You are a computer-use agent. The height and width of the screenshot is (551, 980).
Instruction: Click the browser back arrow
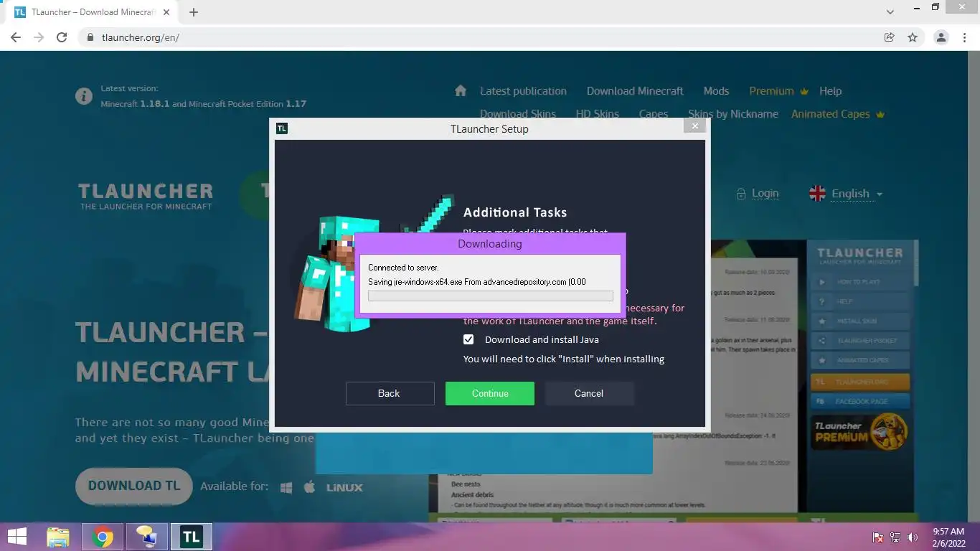point(16,37)
